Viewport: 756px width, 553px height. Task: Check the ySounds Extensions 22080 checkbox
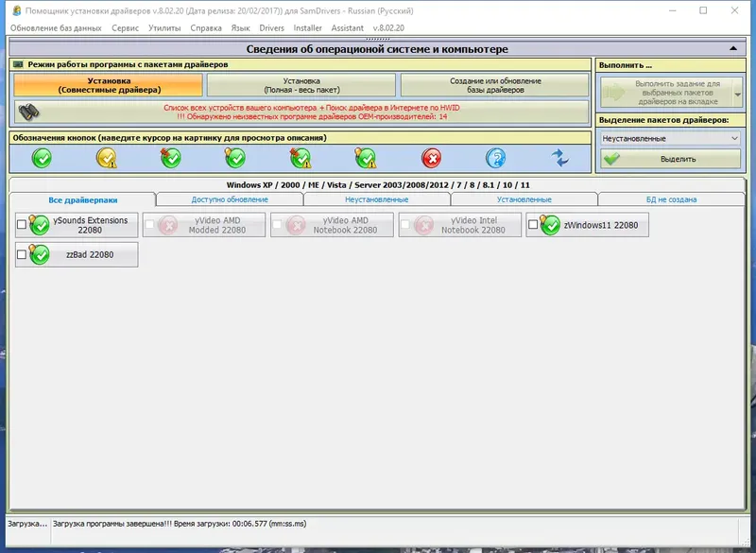click(x=22, y=225)
